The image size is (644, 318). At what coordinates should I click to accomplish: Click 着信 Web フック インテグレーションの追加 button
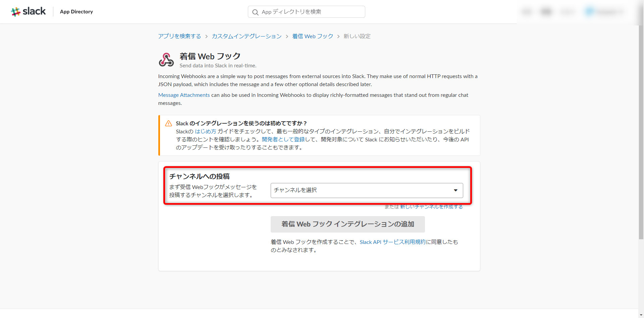(347, 224)
